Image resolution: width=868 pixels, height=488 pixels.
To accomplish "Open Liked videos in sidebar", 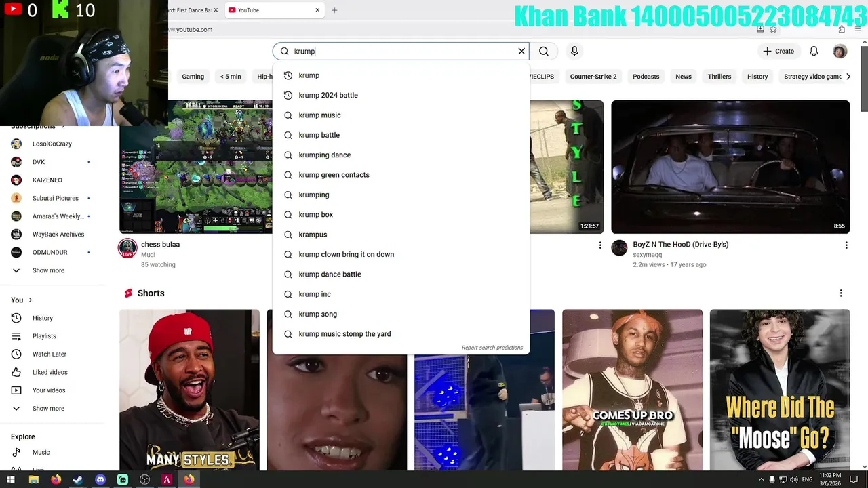I will (x=49, y=372).
